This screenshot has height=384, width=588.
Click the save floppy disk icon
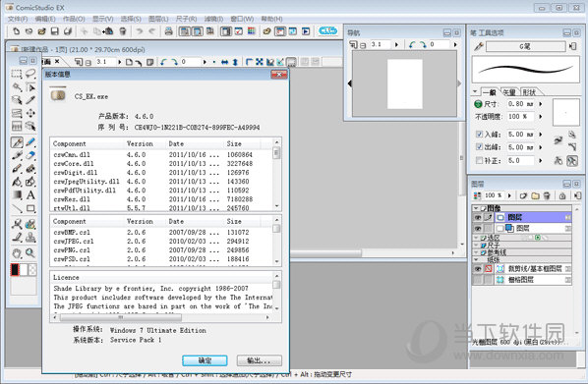point(55,31)
